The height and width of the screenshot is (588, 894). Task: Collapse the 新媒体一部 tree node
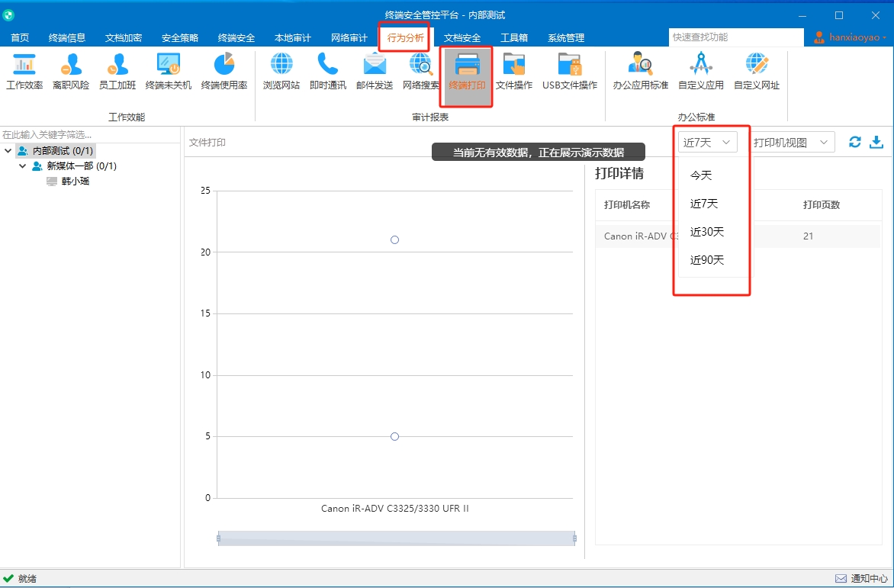[23, 165]
